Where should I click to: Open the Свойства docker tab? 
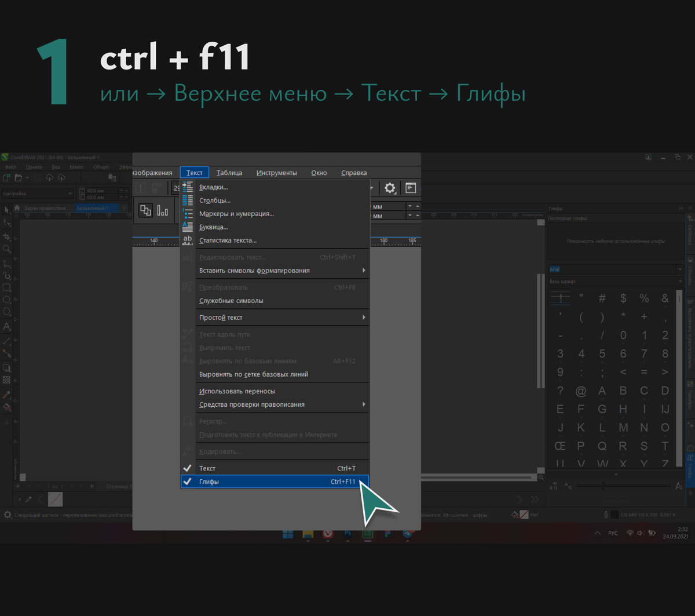[x=690, y=232]
